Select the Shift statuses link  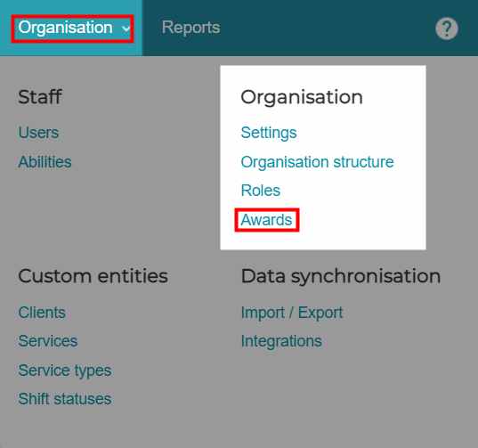pos(65,399)
